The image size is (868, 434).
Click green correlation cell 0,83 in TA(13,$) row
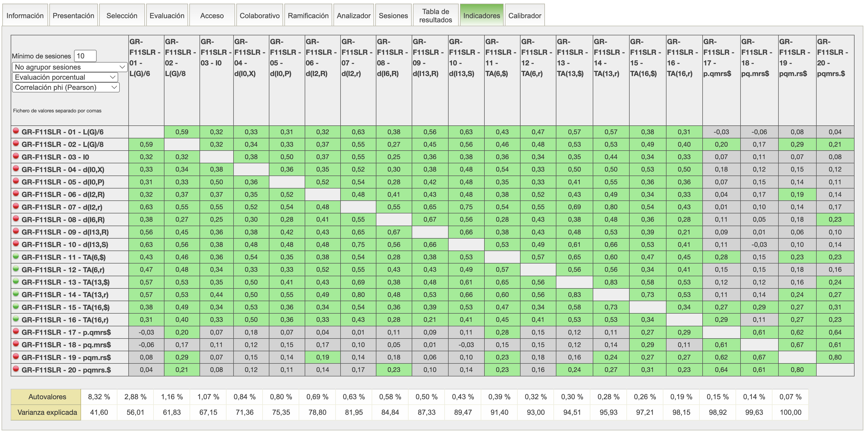pos(611,282)
